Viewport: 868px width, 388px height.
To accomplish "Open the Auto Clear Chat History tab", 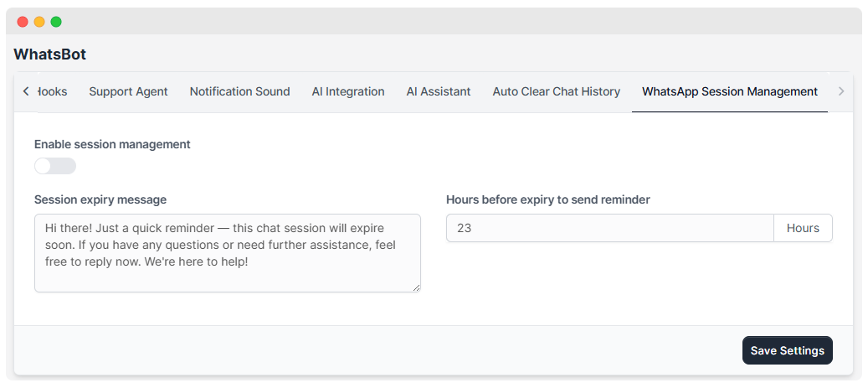I will 556,91.
